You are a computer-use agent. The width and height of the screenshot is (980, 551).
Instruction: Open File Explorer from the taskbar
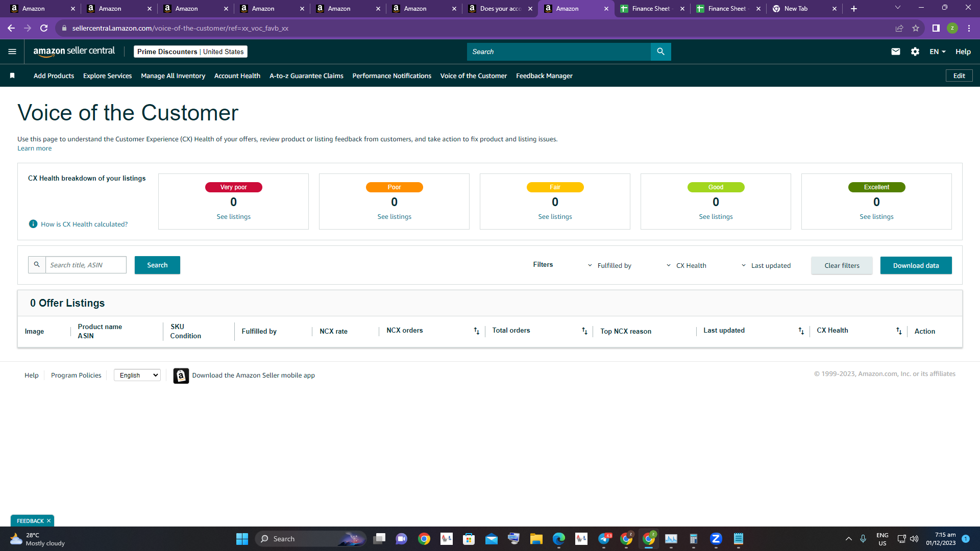tap(536, 539)
